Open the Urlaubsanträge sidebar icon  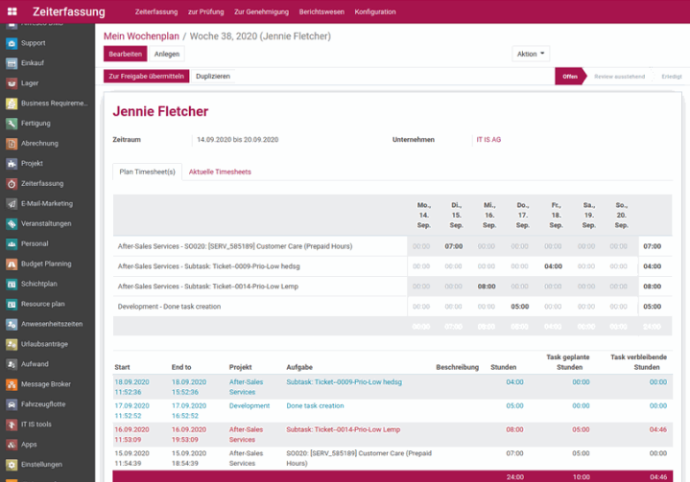10,344
